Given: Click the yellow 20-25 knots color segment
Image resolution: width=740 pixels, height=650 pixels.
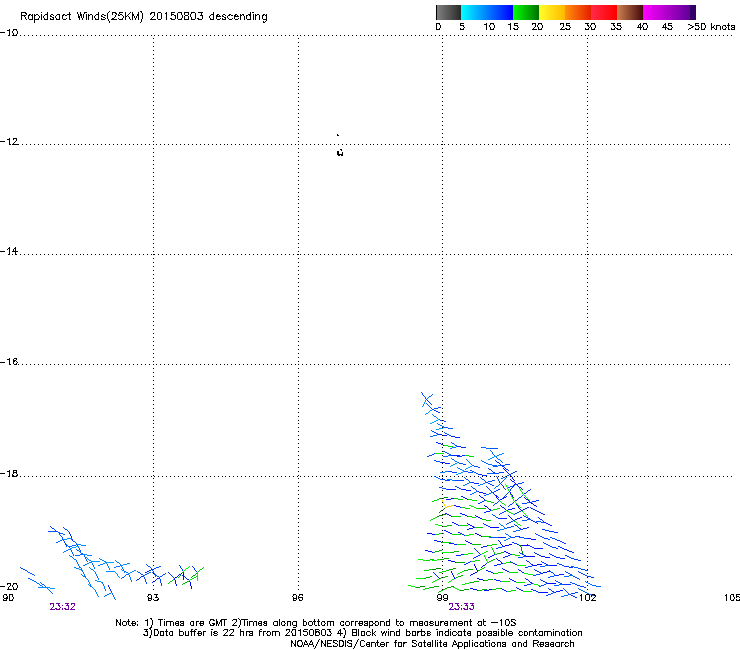Looking at the screenshot, I should point(552,12).
